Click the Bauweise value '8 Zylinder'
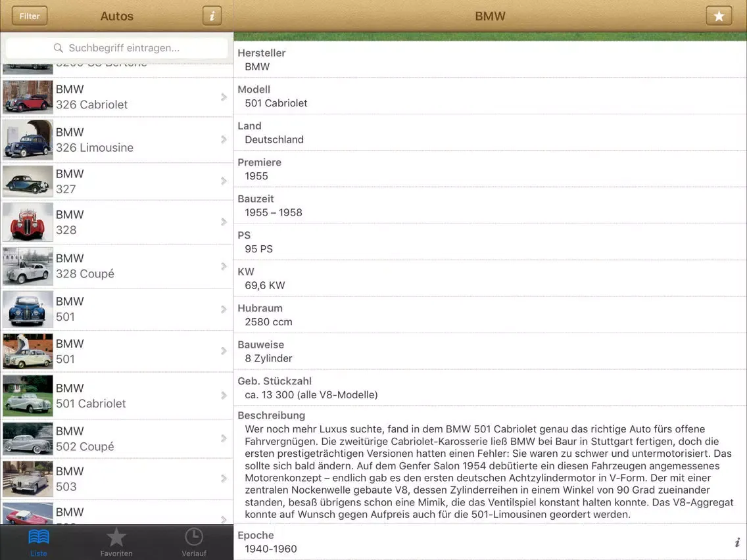Image resolution: width=747 pixels, height=560 pixels. pyautogui.click(x=268, y=359)
